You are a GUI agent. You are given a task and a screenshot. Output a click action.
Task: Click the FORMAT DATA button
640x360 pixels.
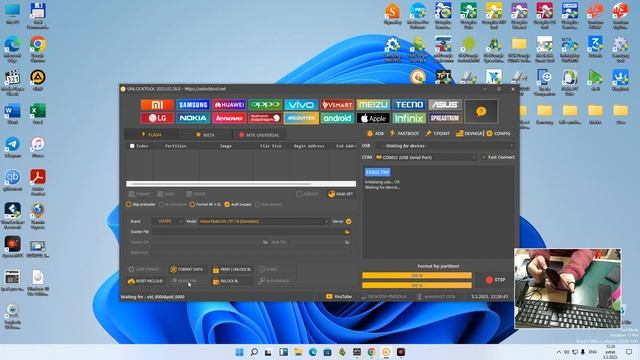pos(187,269)
